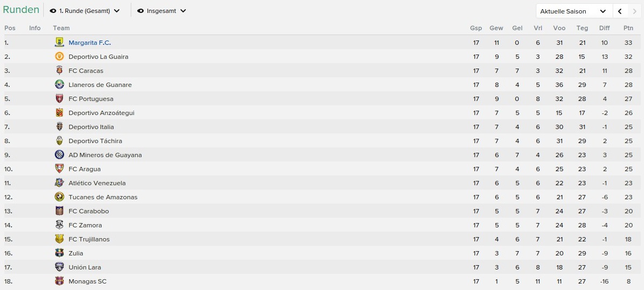Click the Llaneros de Guanare crest

[x=59, y=85]
